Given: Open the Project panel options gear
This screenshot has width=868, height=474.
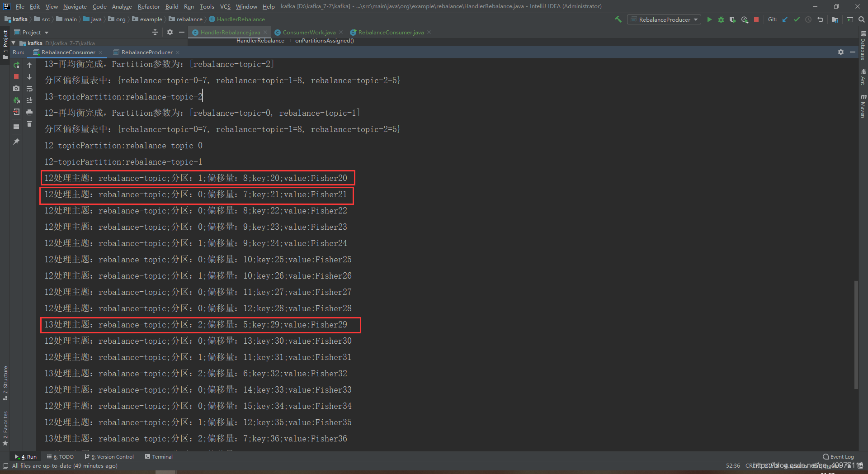Looking at the screenshot, I should pos(170,32).
